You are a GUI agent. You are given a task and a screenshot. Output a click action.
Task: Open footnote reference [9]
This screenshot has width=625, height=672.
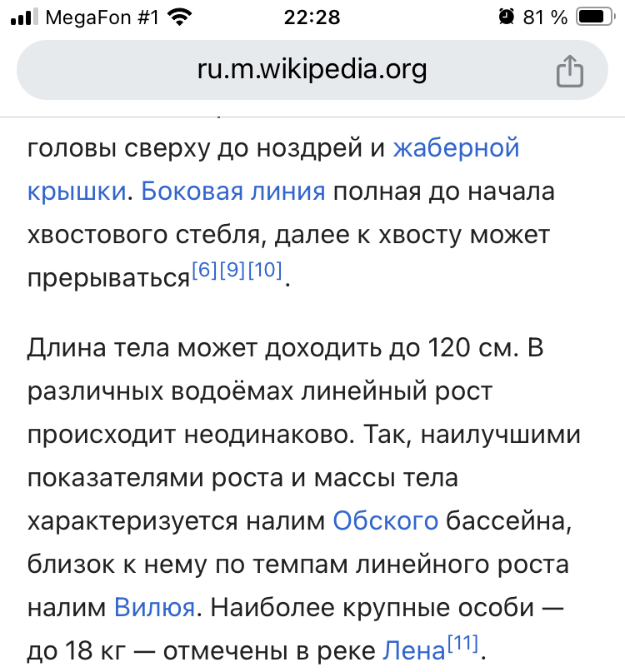coord(232,271)
